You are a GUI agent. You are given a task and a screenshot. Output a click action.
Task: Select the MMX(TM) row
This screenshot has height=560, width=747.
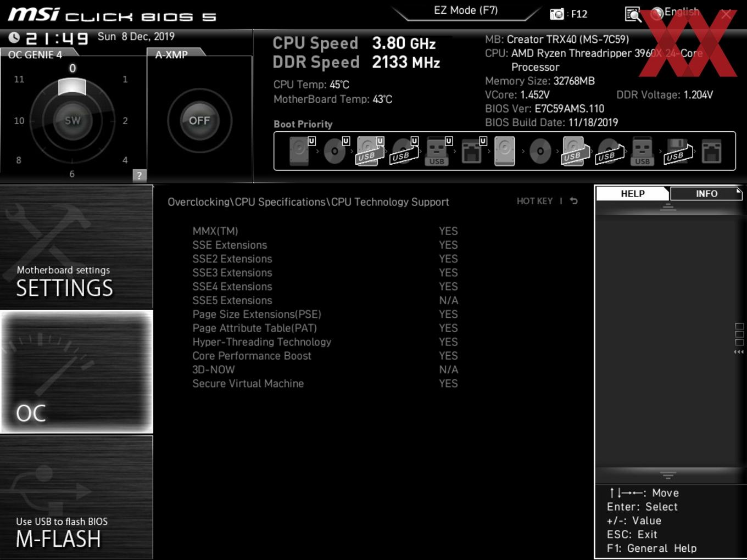point(325,231)
